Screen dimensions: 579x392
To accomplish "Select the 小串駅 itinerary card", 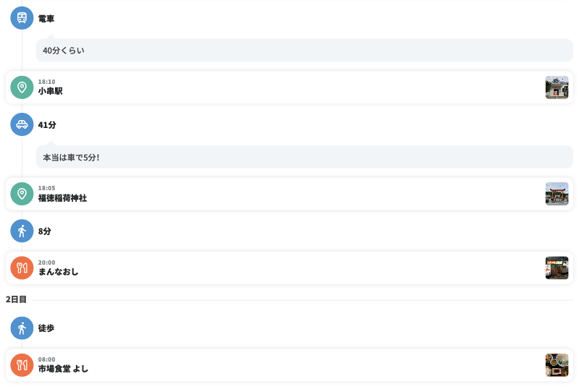I will pos(289,88).
